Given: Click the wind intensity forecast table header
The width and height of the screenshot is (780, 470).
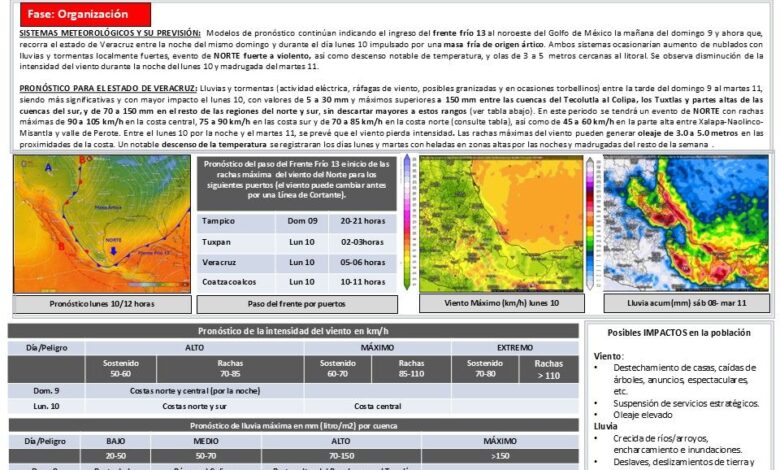Looking at the screenshot, I should click(293, 330).
